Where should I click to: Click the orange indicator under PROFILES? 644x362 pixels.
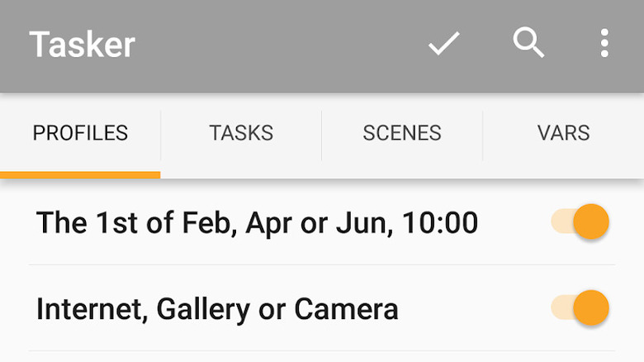(x=80, y=174)
